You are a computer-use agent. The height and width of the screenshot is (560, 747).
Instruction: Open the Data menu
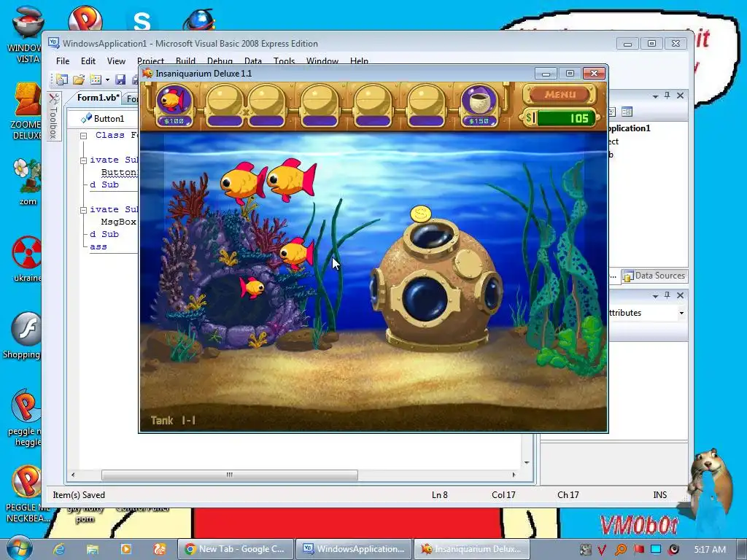click(253, 61)
